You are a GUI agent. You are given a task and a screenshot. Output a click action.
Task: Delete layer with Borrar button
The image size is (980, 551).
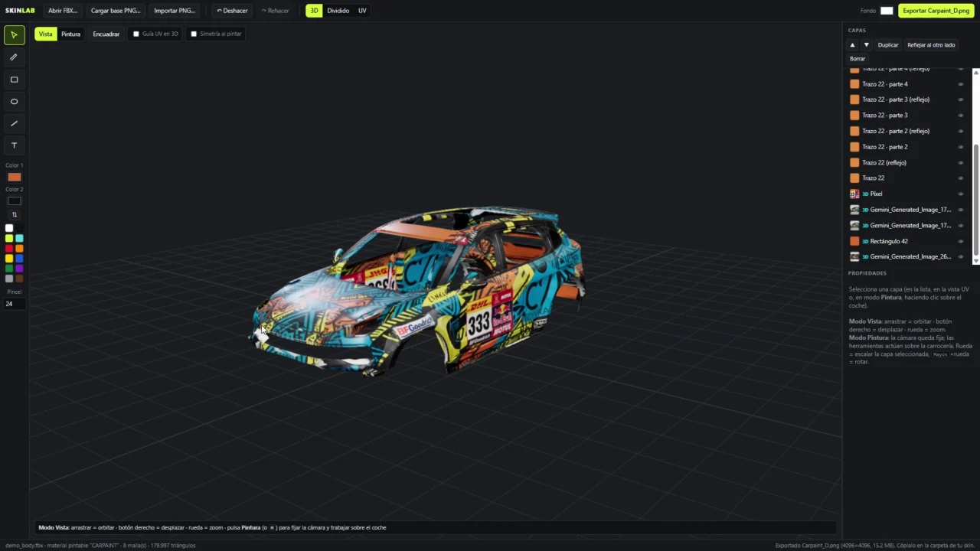857,59
